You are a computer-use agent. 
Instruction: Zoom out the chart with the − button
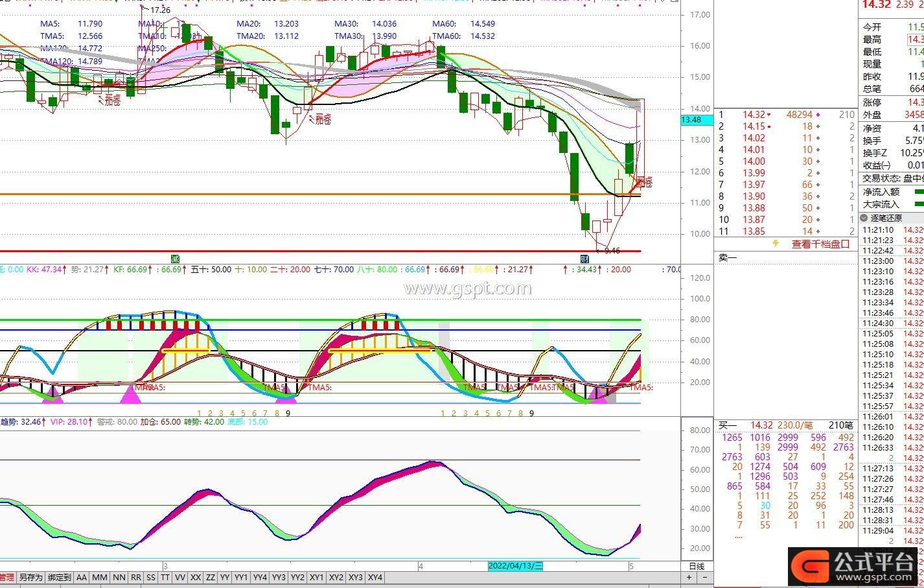pyautogui.click(x=705, y=577)
